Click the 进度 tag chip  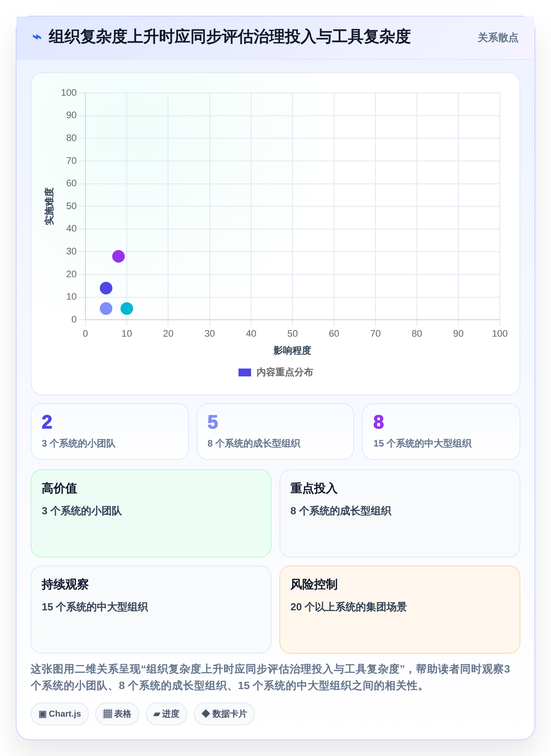(166, 714)
